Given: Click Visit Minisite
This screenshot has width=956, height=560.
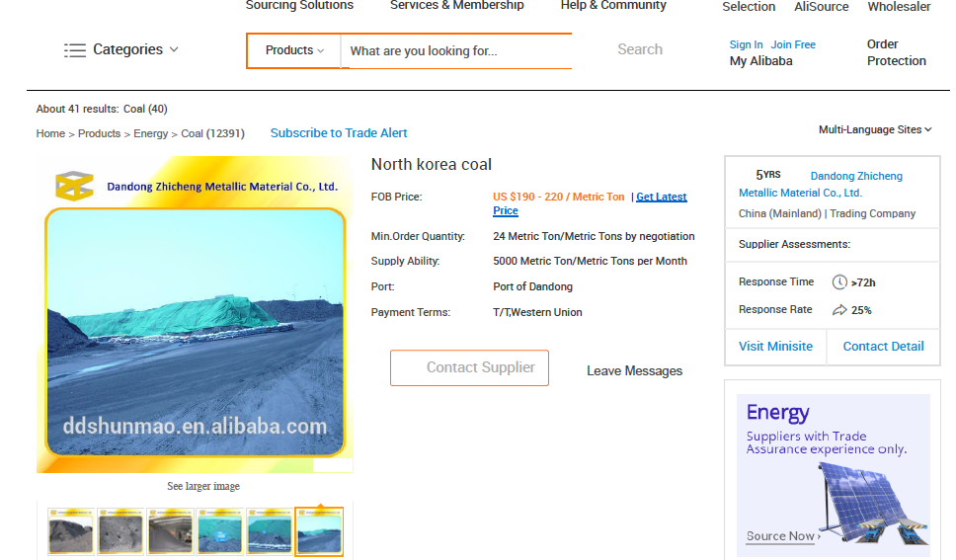Looking at the screenshot, I should 775,347.
